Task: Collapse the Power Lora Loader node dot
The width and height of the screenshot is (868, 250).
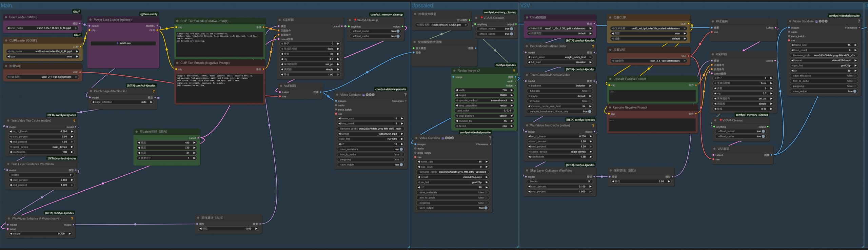Action: click(91, 20)
